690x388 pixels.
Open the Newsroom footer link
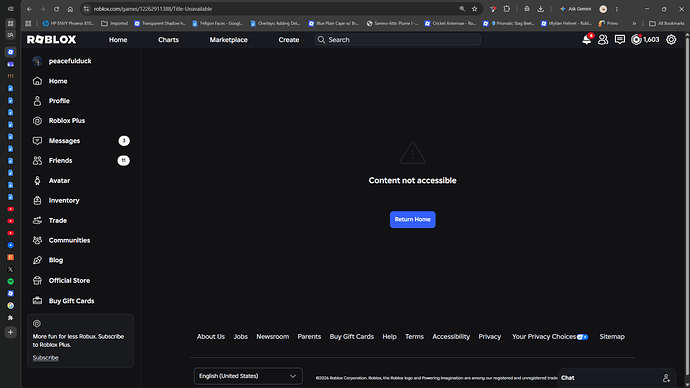(273, 337)
